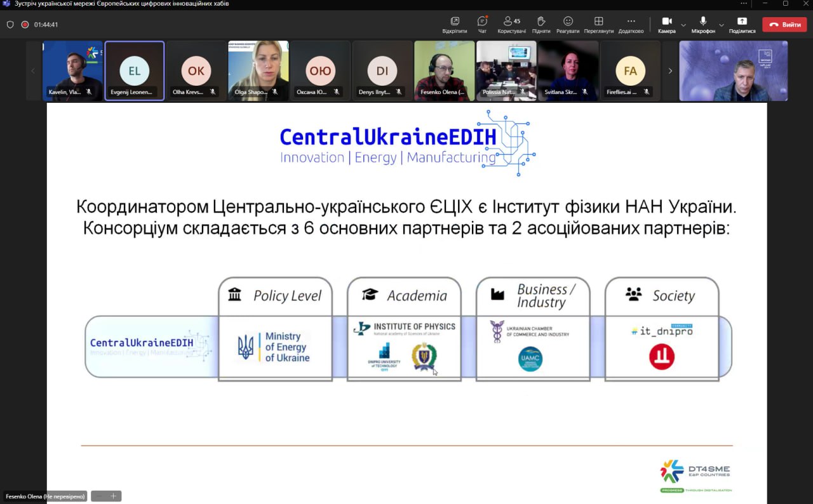Show next participants with right chevron
Viewport: 813px width, 504px height.
click(669, 71)
